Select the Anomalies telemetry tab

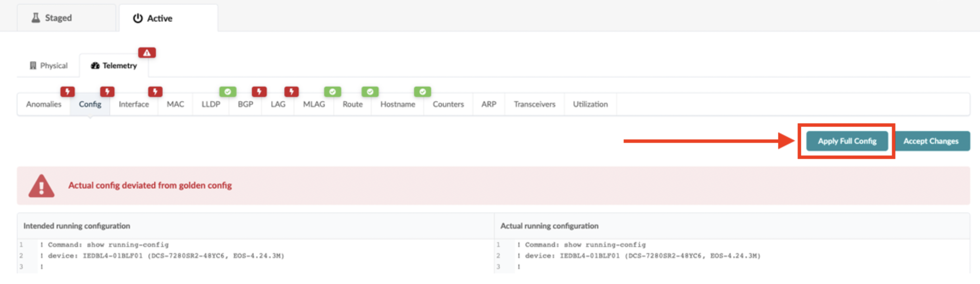point(44,104)
